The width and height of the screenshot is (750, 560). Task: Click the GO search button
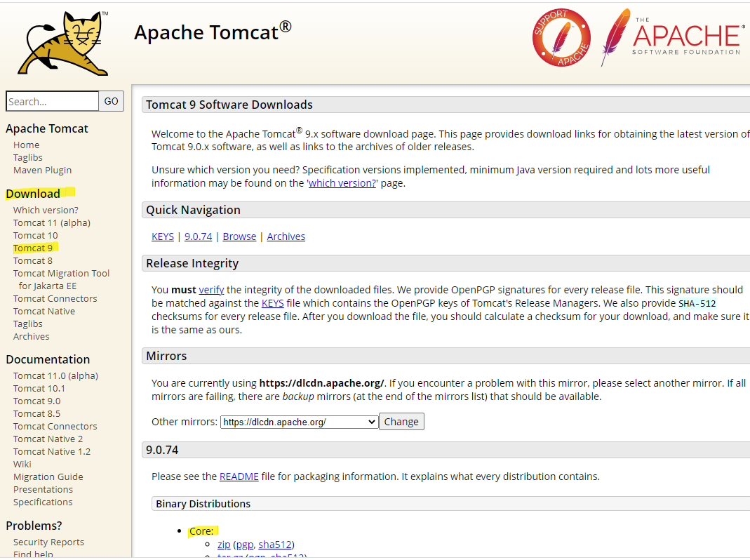111,101
